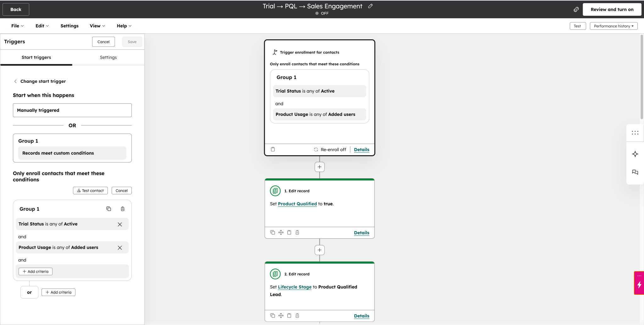Click the pencil icon to rename the workflow
Image resolution: width=644 pixels, height=325 pixels.
coord(370,6)
